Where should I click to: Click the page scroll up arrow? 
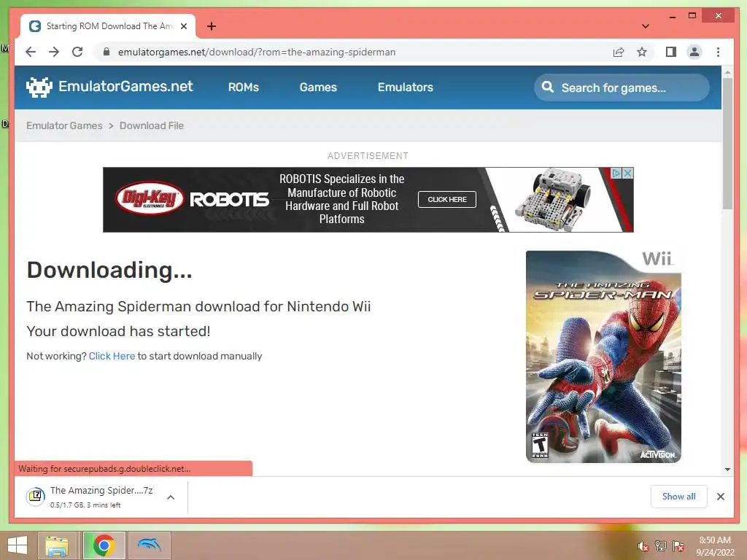point(727,72)
